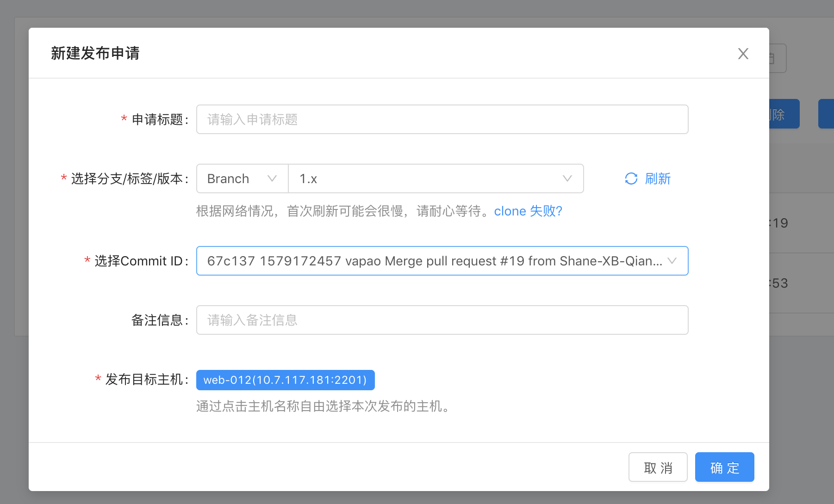Click the 发布目标主机 field label

(x=144, y=379)
